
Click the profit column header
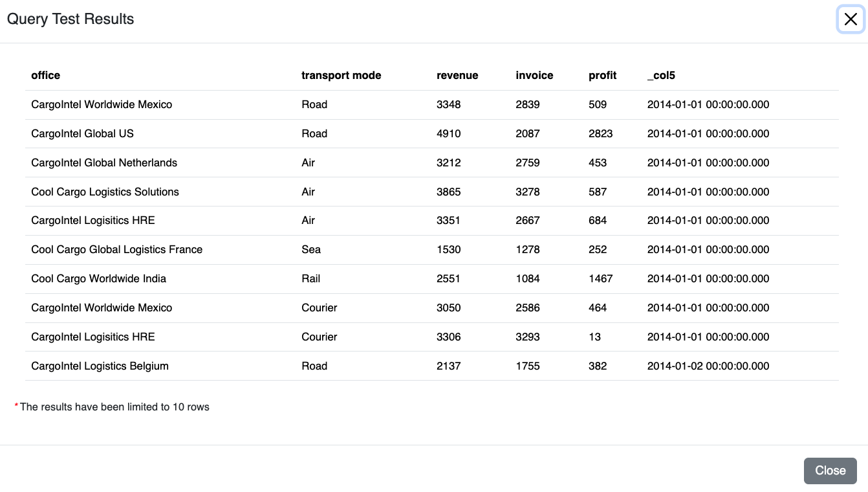[x=602, y=75]
